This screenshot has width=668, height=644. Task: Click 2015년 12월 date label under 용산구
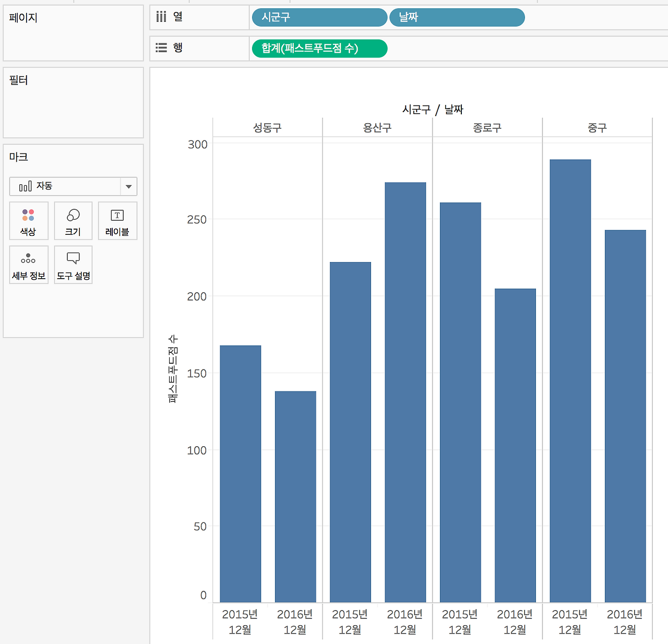pyautogui.click(x=350, y=622)
